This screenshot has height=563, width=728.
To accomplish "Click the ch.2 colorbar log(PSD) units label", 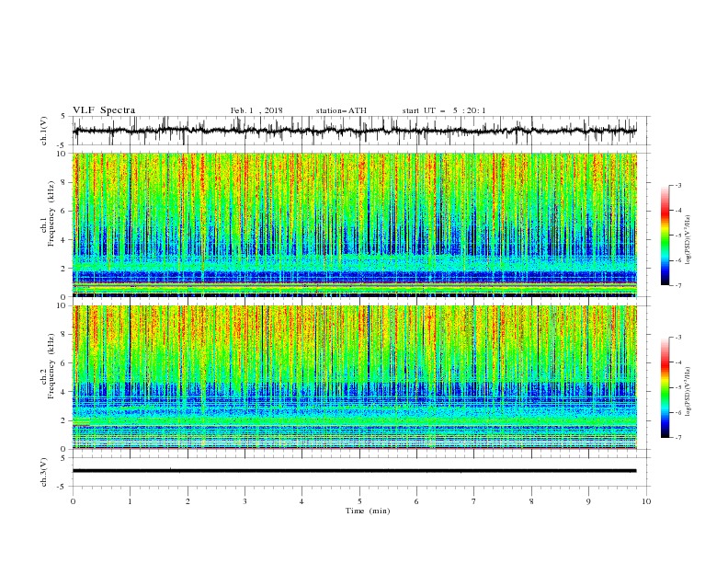I will (x=688, y=392).
